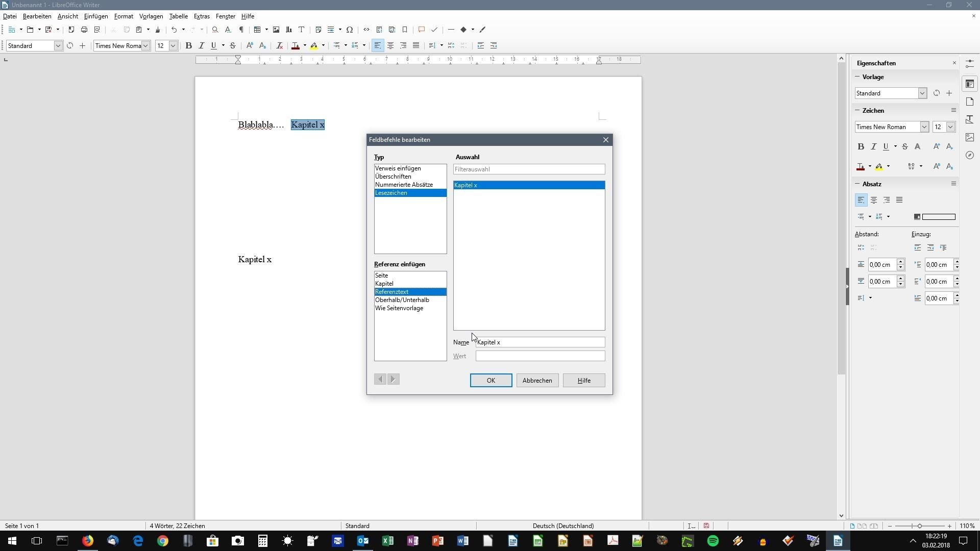Open font name dropdown in toolbar

click(145, 46)
